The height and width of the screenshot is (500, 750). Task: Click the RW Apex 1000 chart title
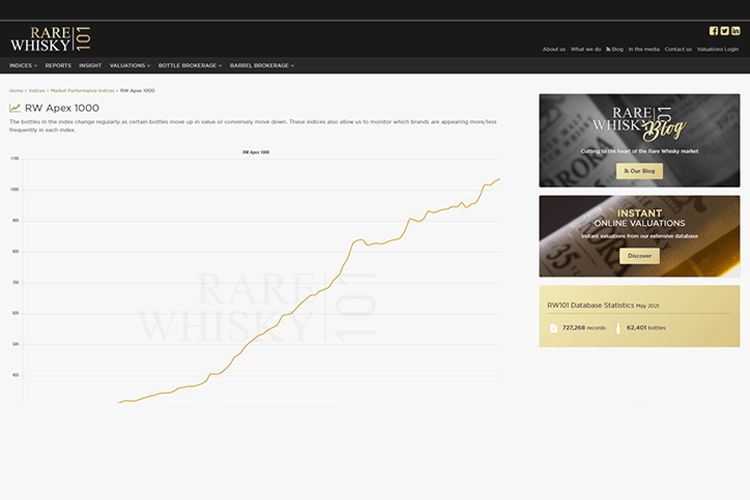click(x=256, y=152)
